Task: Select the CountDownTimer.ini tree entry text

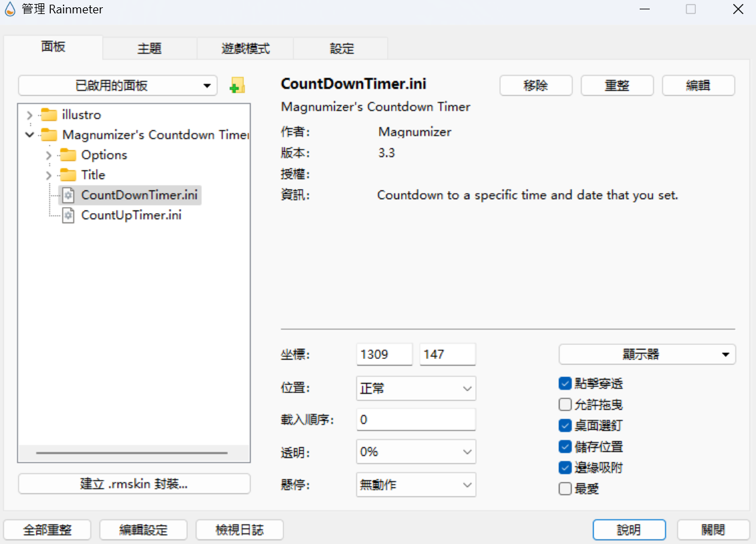Action: (x=139, y=195)
